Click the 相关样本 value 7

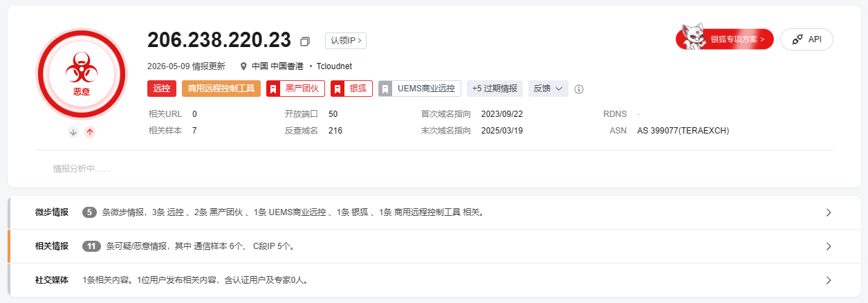coord(194,130)
